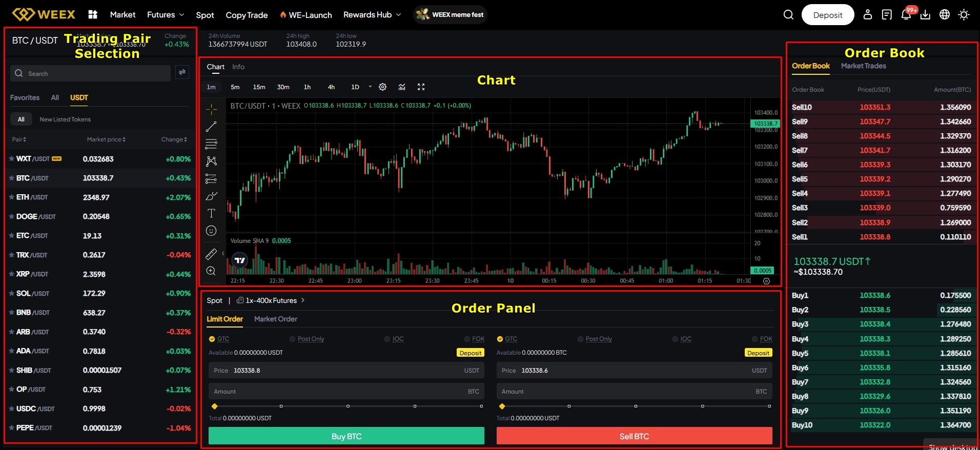Viewport: 980px width, 450px height.
Task: Select the trend line drawing tool
Action: pyautogui.click(x=211, y=127)
